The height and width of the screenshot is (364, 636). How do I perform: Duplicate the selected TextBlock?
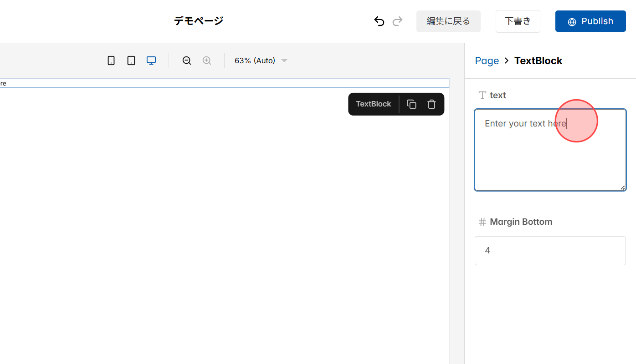pyautogui.click(x=411, y=104)
